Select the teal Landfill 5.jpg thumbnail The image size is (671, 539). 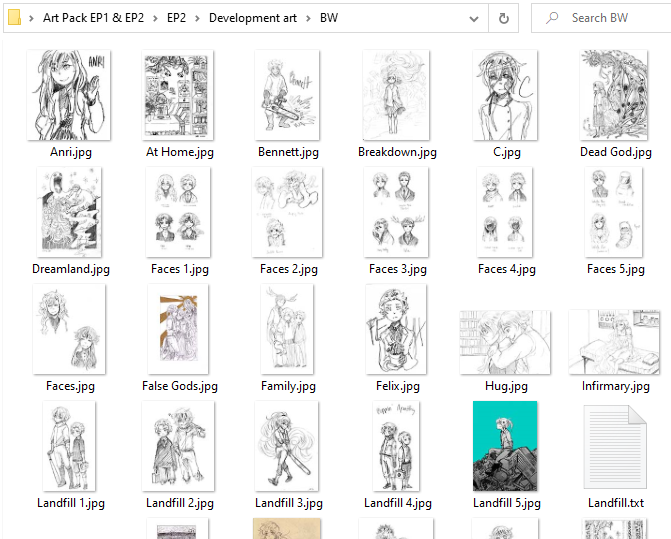click(505, 446)
